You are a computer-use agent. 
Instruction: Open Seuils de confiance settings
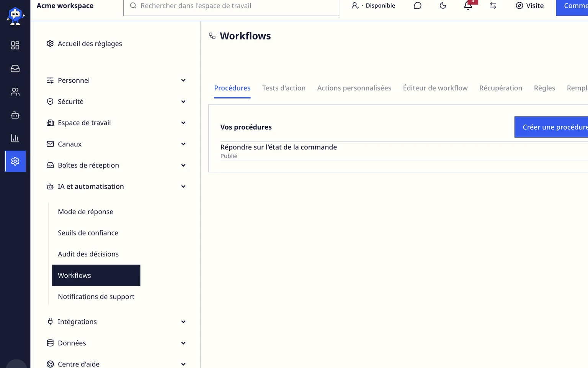88,233
